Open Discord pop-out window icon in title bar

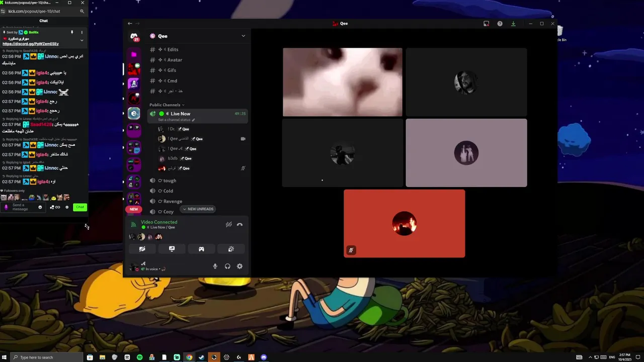click(x=487, y=24)
